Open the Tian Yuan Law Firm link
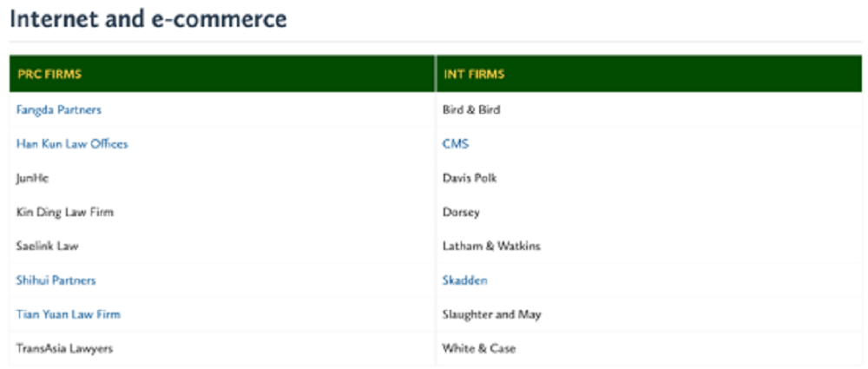The image size is (868, 369). click(x=68, y=314)
